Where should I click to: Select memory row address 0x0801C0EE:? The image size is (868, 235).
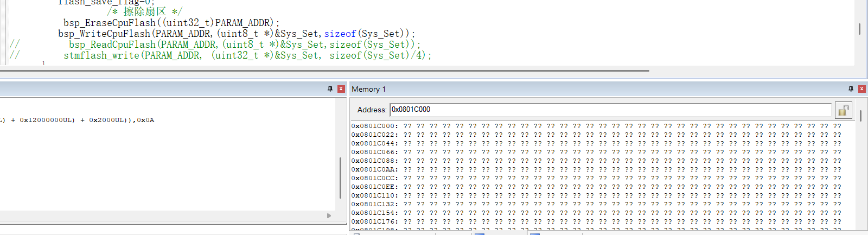374,187
